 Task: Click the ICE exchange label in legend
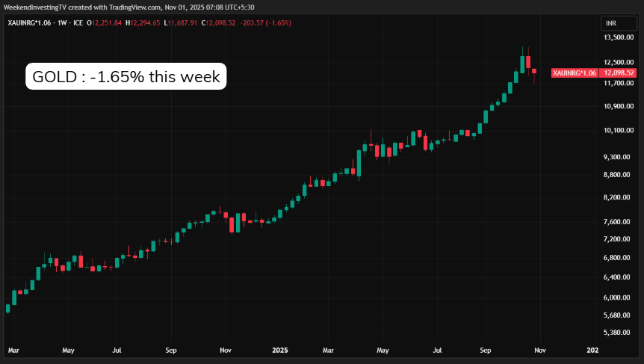(78, 23)
